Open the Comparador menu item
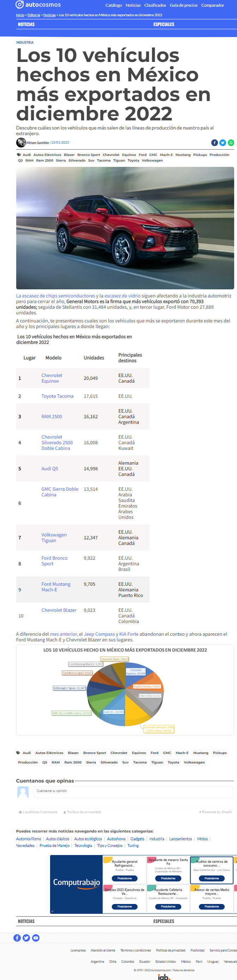237x980 pixels. pos(213,5)
